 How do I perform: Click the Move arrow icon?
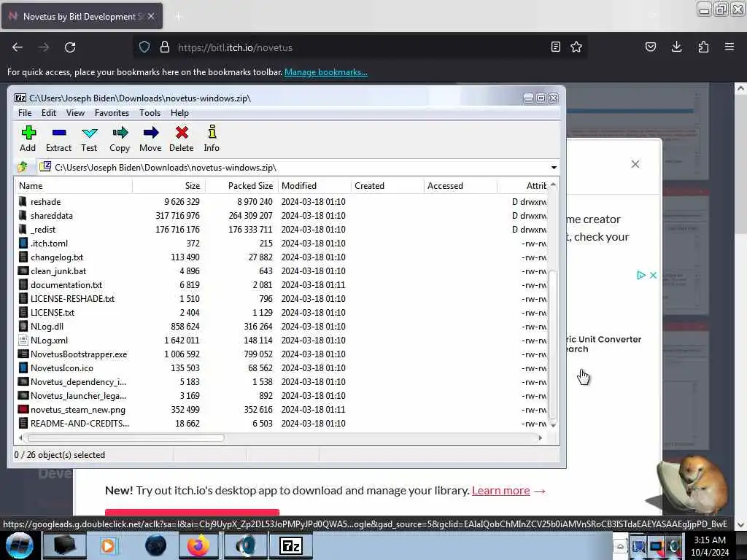(150, 139)
